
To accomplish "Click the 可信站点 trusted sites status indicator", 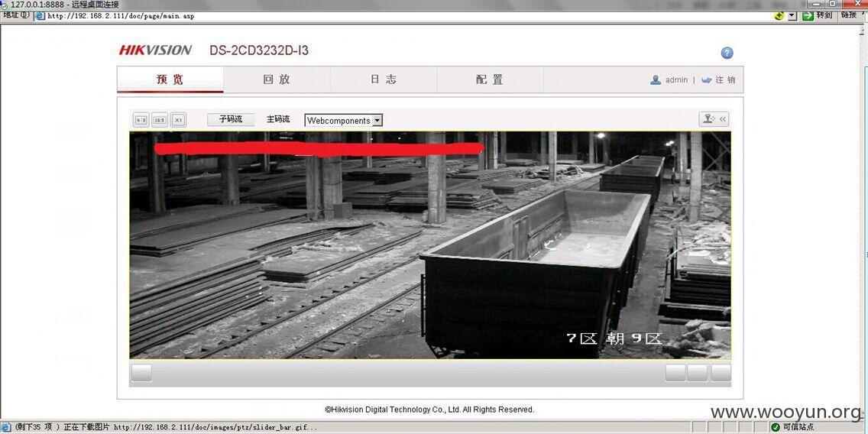I will click(794, 427).
